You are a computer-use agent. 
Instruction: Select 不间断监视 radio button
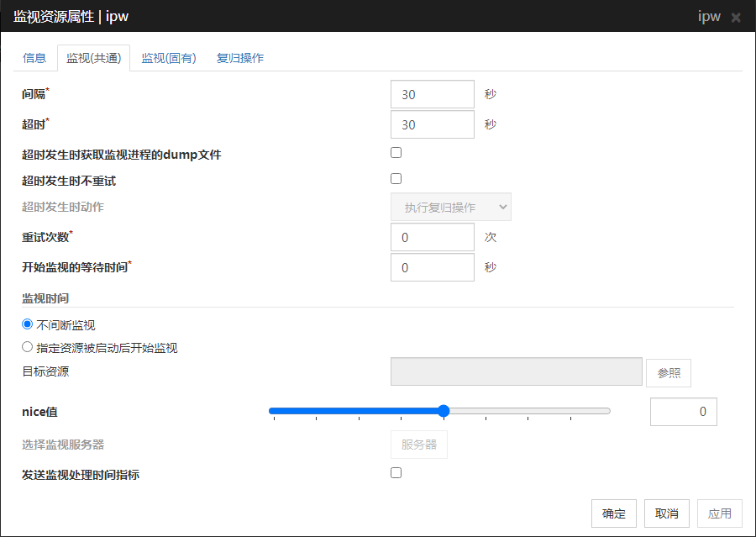(28, 324)
